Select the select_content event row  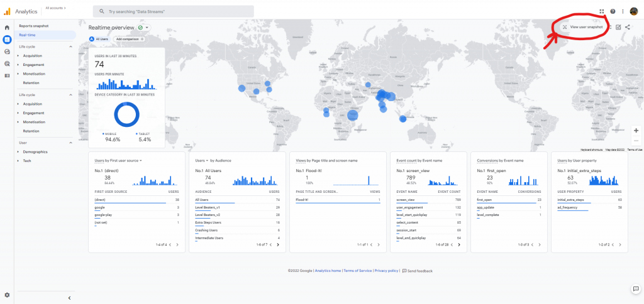tap(428, 222)
